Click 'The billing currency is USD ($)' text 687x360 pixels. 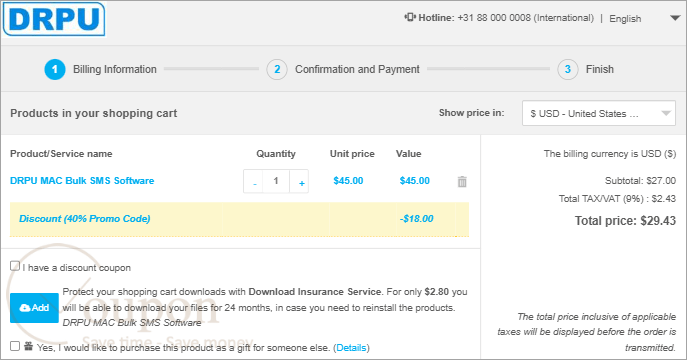pos(610,154)
